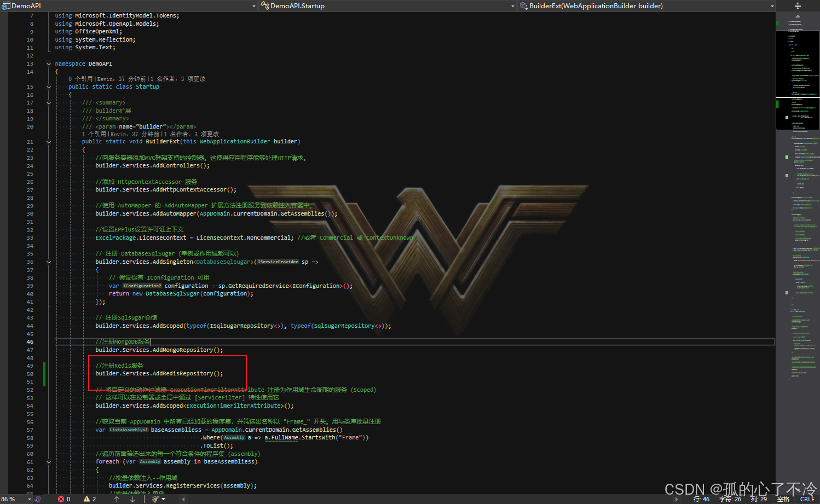
Task: Open the BuilderExt member navigation dropdown
Action: (772, 6)
